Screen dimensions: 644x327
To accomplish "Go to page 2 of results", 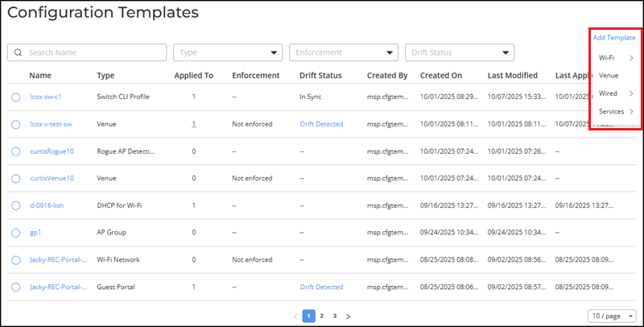I will pos(322,317).
